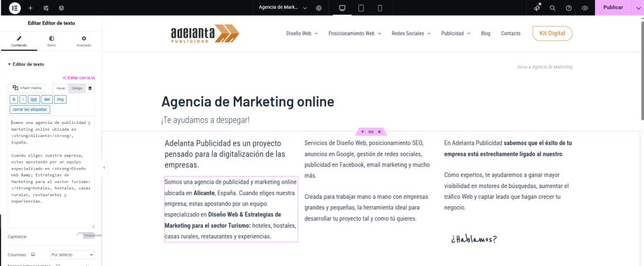Switch to tablet preview mode

click(x=361, y=8)
